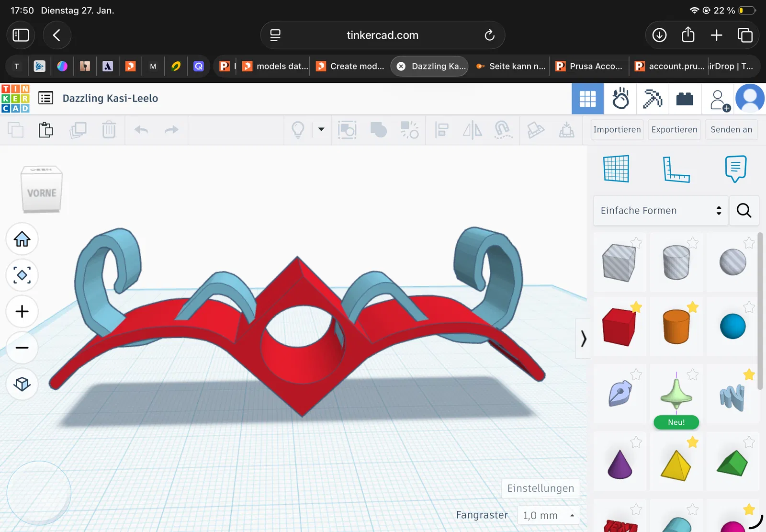Click the Delete trash icon
This screenshot has height=532, width=766.
tap(109, 130)
